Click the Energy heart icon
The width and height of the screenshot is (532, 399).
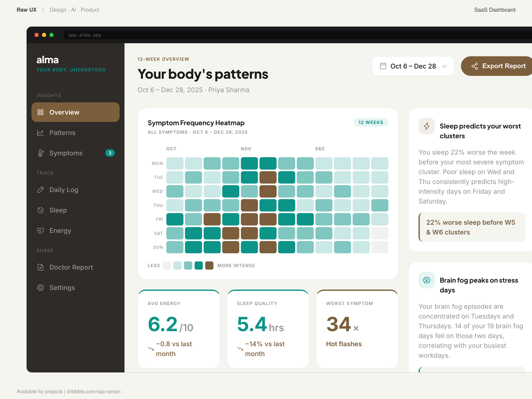(x=40, y=230)
